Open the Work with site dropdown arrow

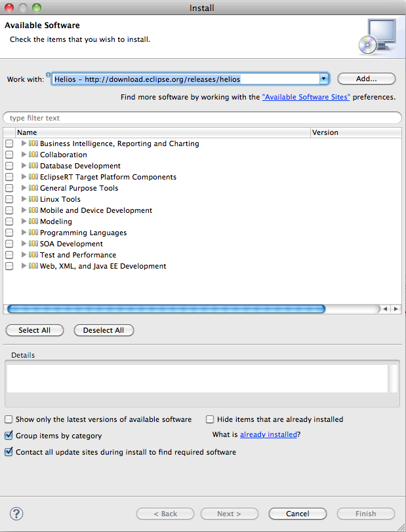[324, 79]
